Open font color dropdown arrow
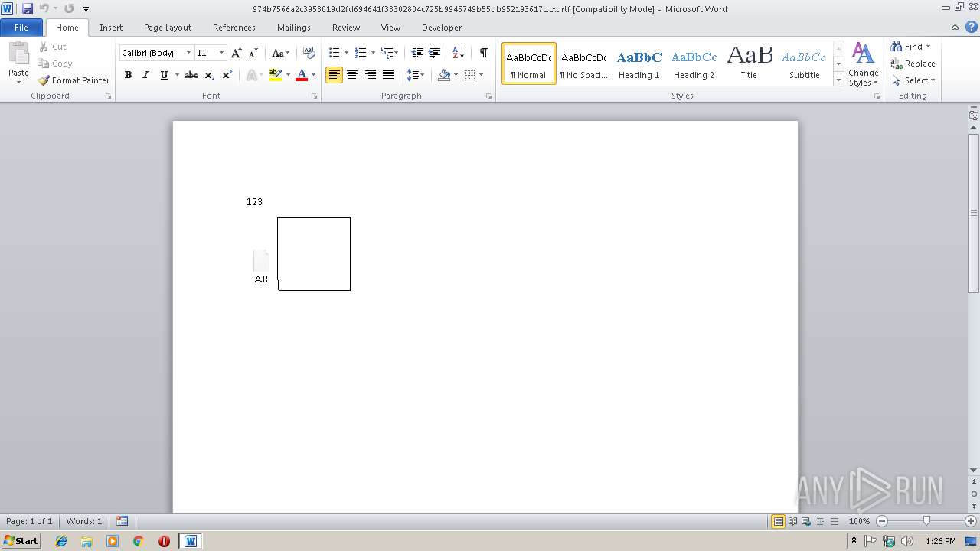980x551 pixels. pos(314,75)
